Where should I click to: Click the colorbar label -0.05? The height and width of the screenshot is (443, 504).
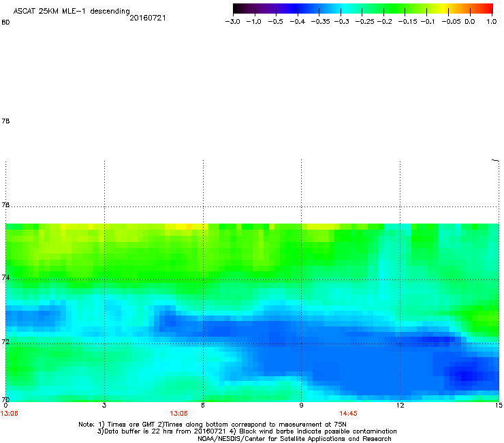(x=451, y=22)
